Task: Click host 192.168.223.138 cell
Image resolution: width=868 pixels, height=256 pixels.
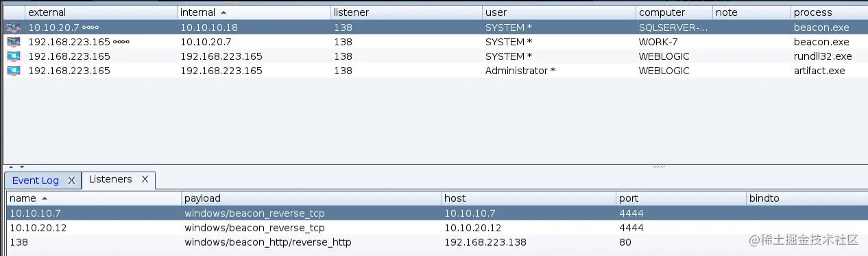Action: pyautogui.click(x=486, y=242)
